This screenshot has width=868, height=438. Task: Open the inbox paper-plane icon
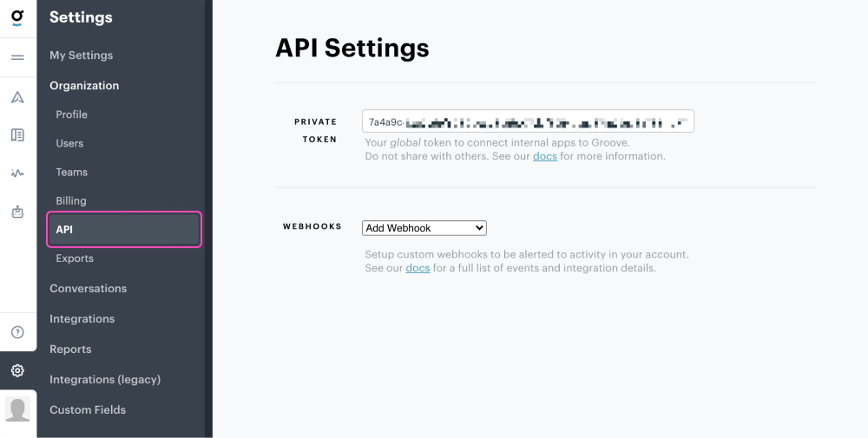click(x=17, y=97)
